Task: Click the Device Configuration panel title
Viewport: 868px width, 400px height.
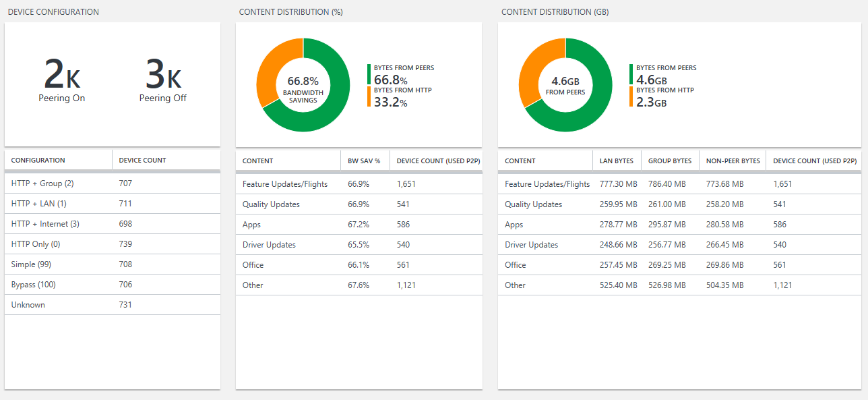Action: coord(54,11)
